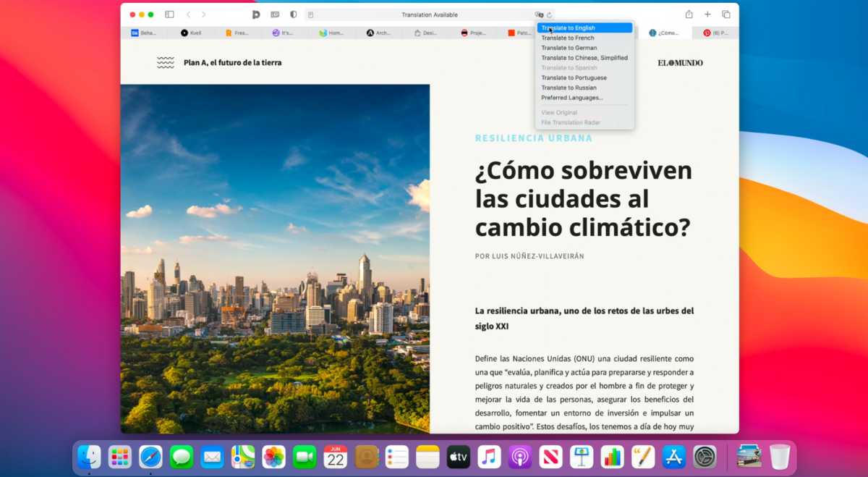This screenshot has width=868, height=477.
Task: Open a new tab with plus icon
Action: (x=707, y=14)
